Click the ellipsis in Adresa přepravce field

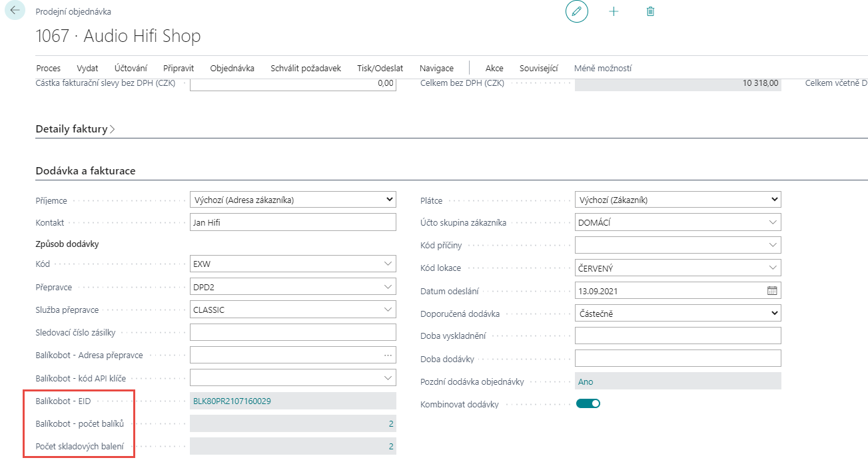[388, 355]
